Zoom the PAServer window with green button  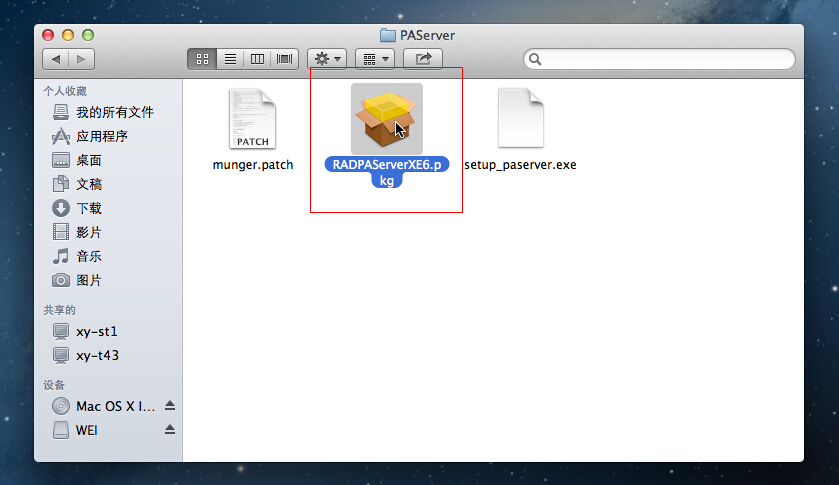coord(88,35)
